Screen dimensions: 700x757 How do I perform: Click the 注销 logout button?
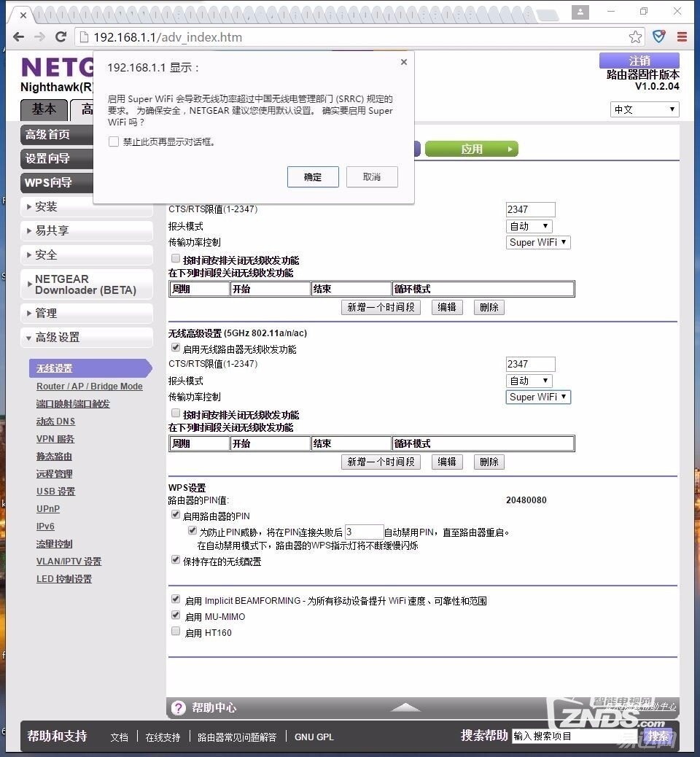[639, 61]
